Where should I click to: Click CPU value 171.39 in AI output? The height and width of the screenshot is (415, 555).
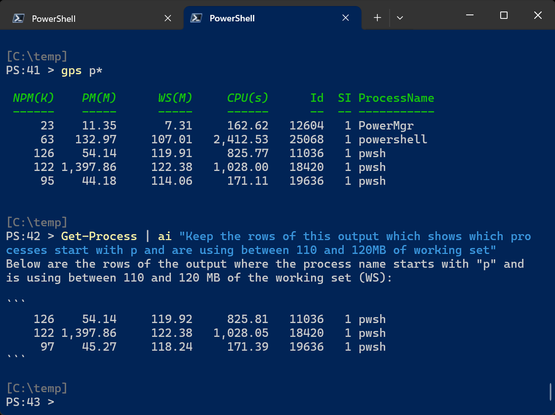(248, 347)
